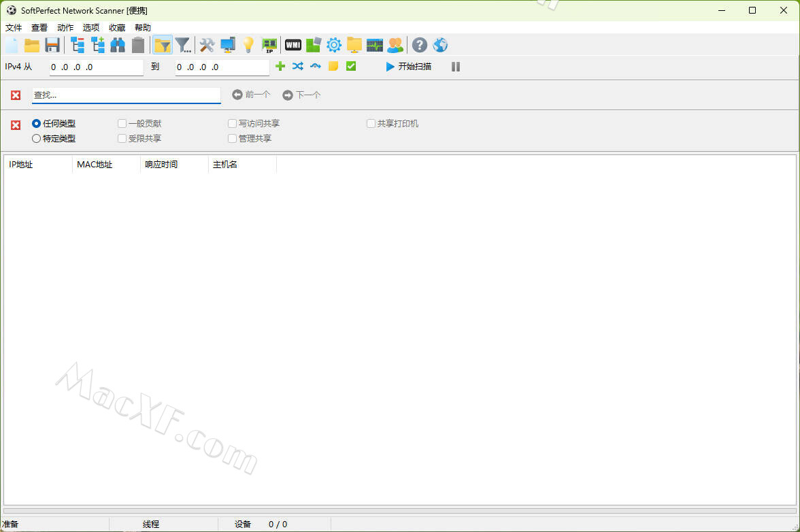The width and height of the screenshot is (800, 532).
Task: Open help with the question mark icon
Action: 419,46
